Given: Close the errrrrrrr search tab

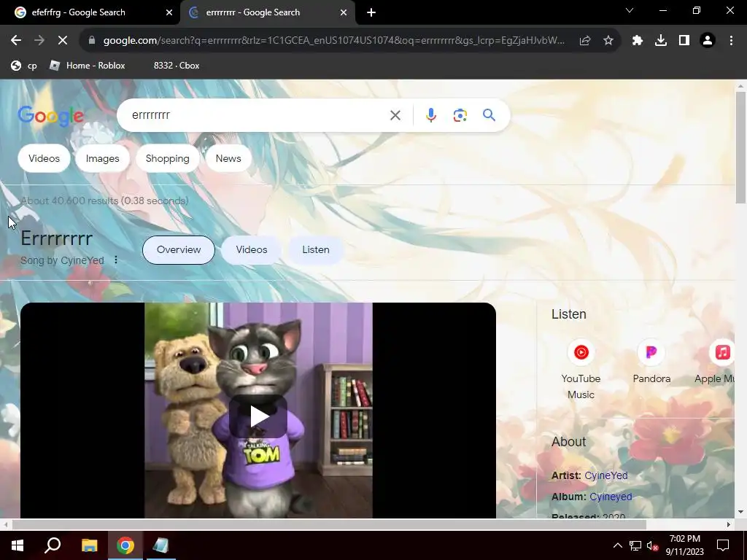Looking at the screenshot, I should pos(344,12).
